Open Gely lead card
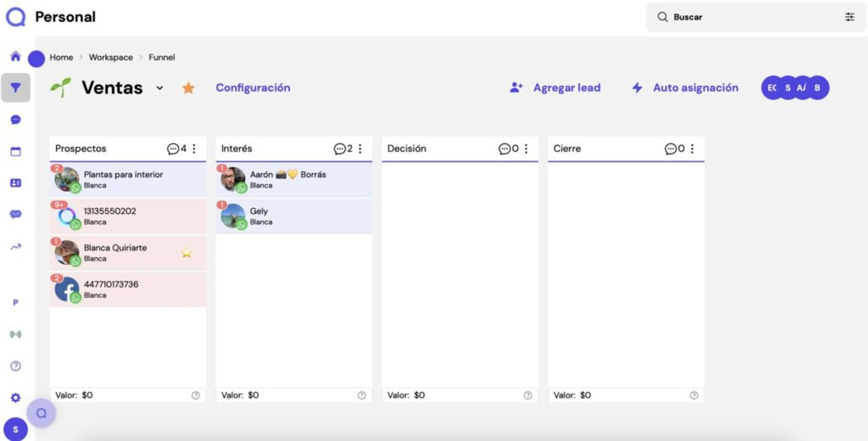 pos(294,216)
